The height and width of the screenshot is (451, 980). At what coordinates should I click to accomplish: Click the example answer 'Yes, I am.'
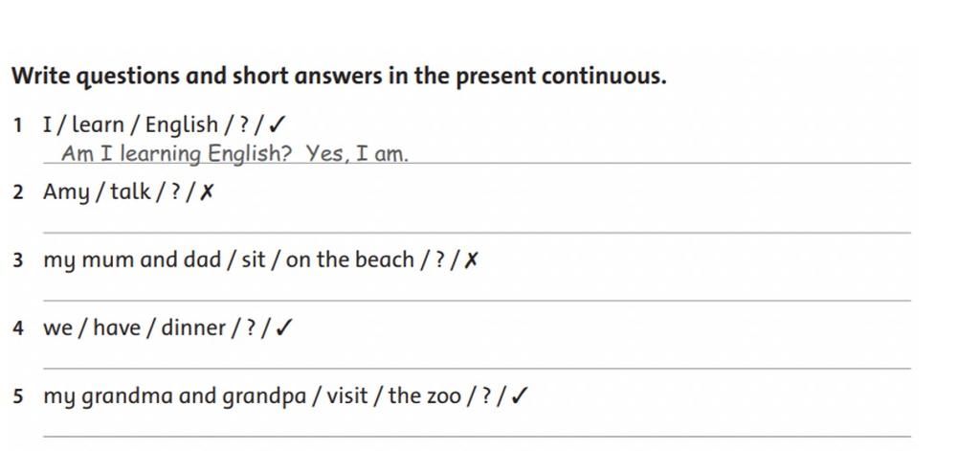[x=357, y=153]
